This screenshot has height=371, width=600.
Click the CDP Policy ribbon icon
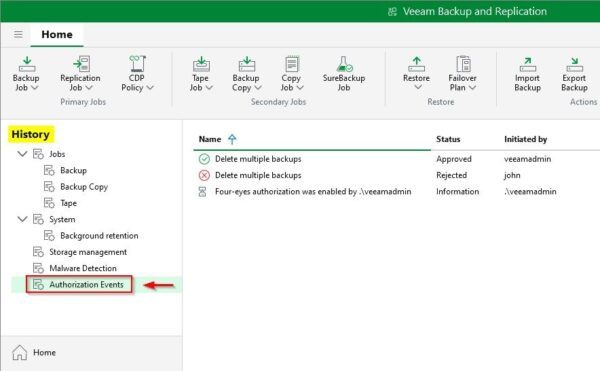pyautogui.click(x=137, y=63)
